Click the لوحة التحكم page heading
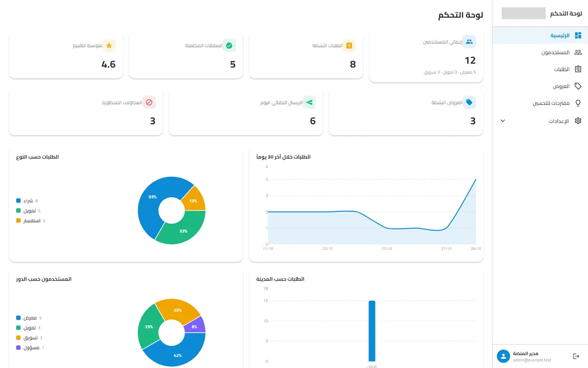588x368 pixels. 460,15
